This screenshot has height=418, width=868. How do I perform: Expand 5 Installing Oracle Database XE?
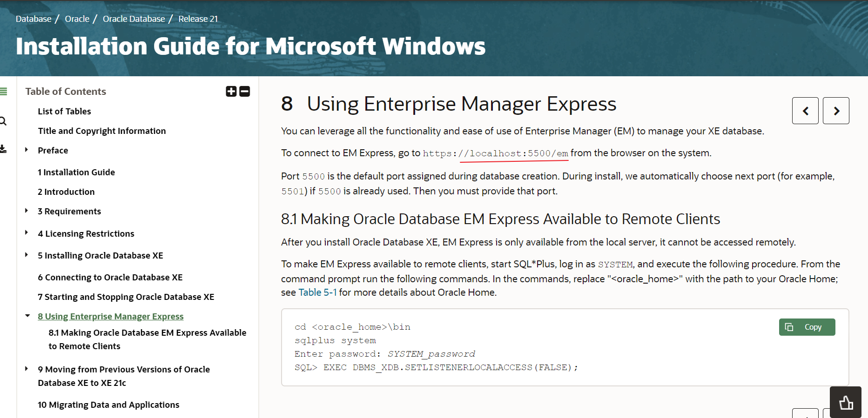(x=27, y=255)
